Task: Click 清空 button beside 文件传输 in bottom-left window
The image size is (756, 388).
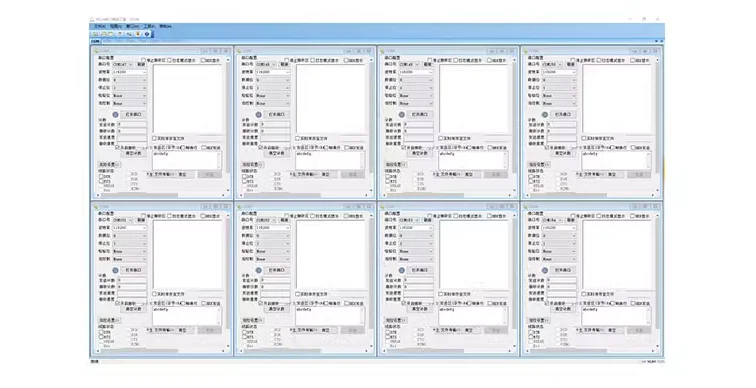Action: point(183,330)
